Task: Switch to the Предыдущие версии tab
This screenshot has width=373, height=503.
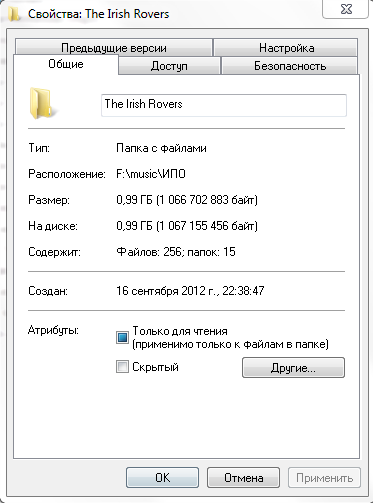Action: tap(114, 48)
